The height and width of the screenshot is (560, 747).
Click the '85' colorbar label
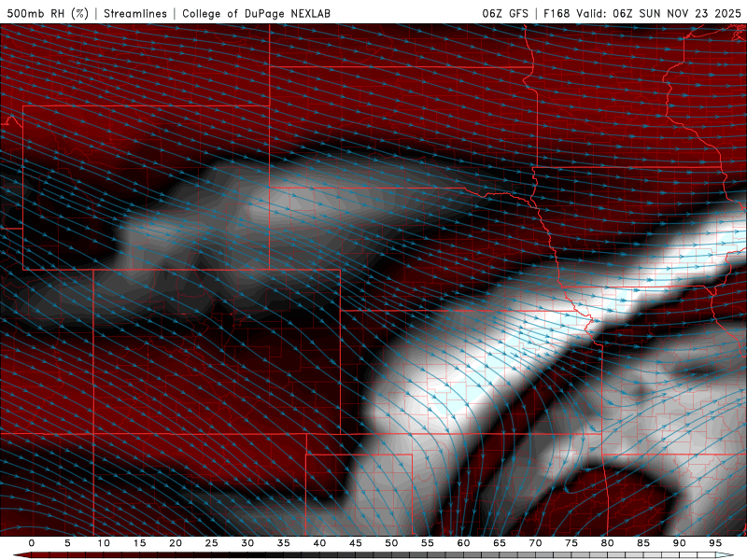point(643,543)
